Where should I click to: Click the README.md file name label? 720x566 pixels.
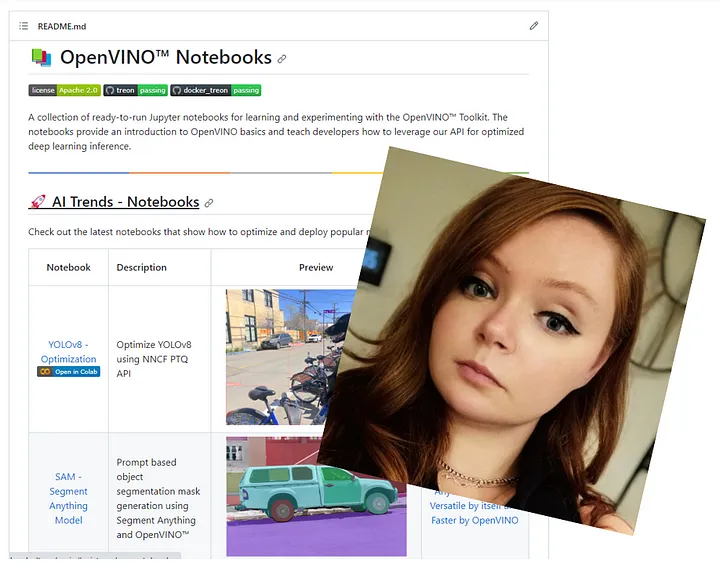(x=61, y=25)
